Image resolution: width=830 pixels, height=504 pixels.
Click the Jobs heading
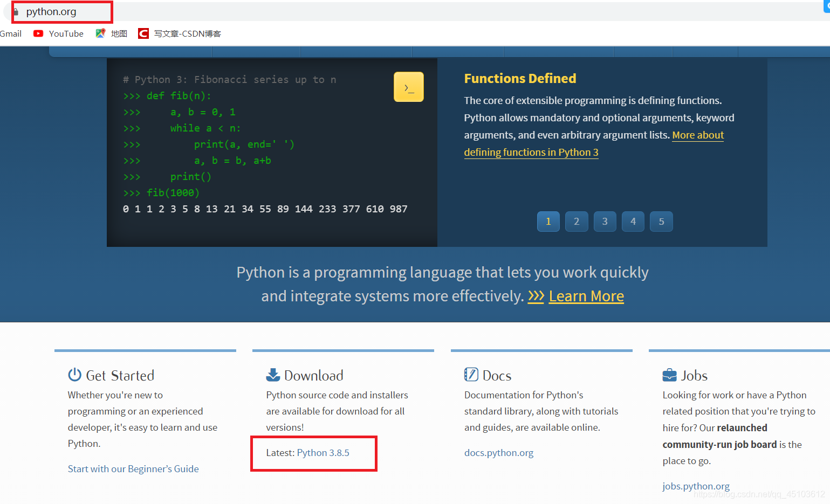click(x=695, y=376)
